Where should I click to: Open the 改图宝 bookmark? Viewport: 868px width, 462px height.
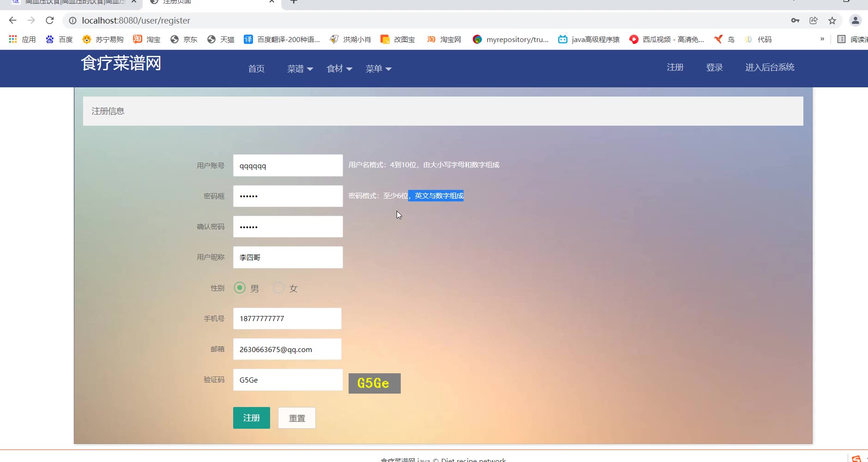[398, 39]
